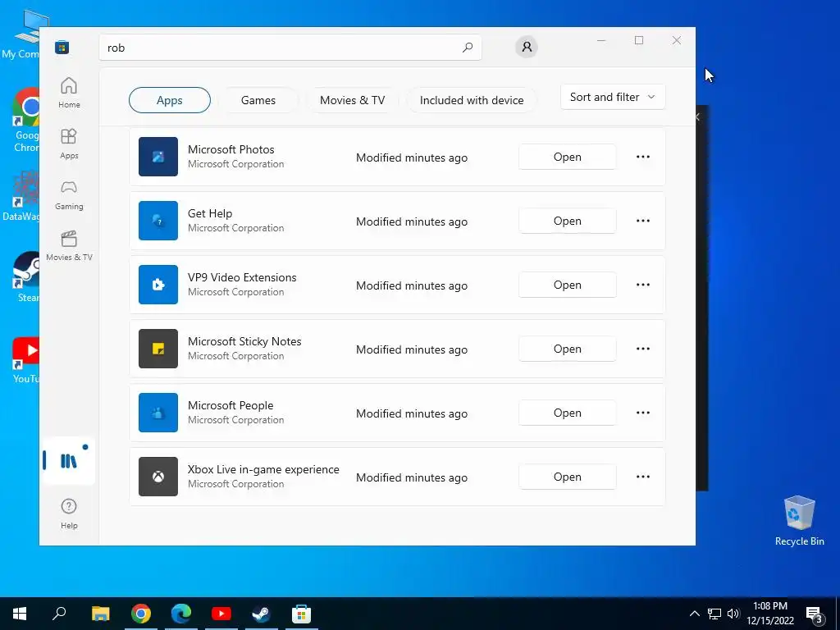Click Xbox Live in-game experience icon
840x630 pixels.
tap(158, 477)
